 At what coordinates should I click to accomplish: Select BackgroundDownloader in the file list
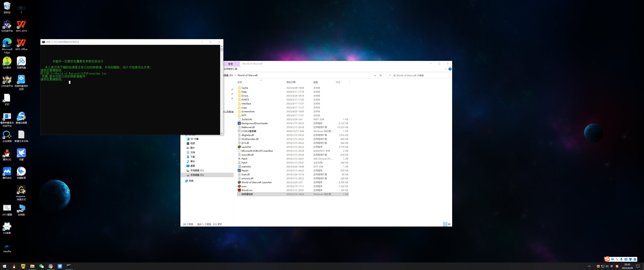coord(254,123)
